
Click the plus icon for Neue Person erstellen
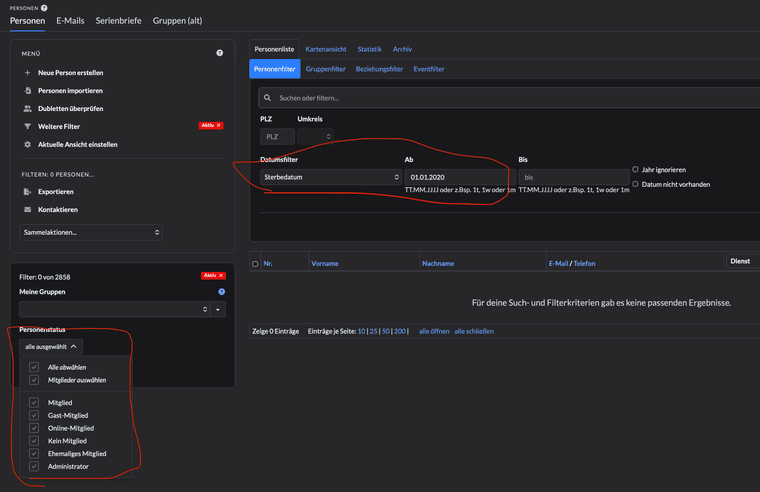[x=28, y=73]
